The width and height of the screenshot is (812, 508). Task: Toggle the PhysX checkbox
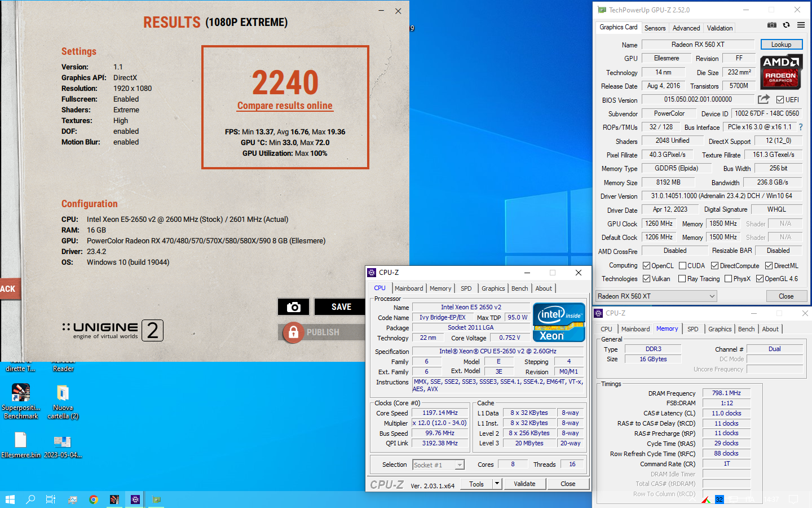click(x=729, y=279)
